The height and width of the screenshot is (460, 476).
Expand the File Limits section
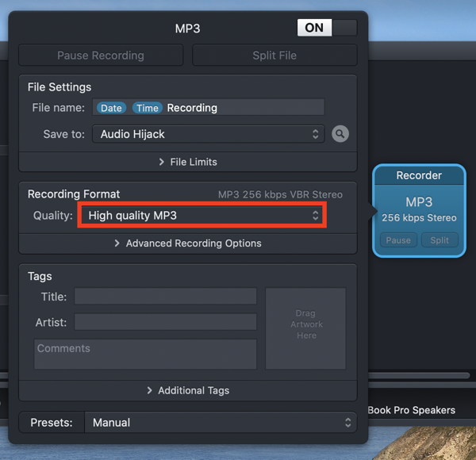tap(187, 162)
